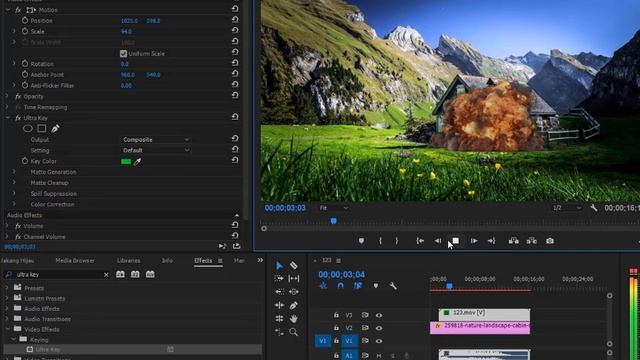Screen dimensions: 640x360
Task: Click the Lift button
Action: coord(513,241)
